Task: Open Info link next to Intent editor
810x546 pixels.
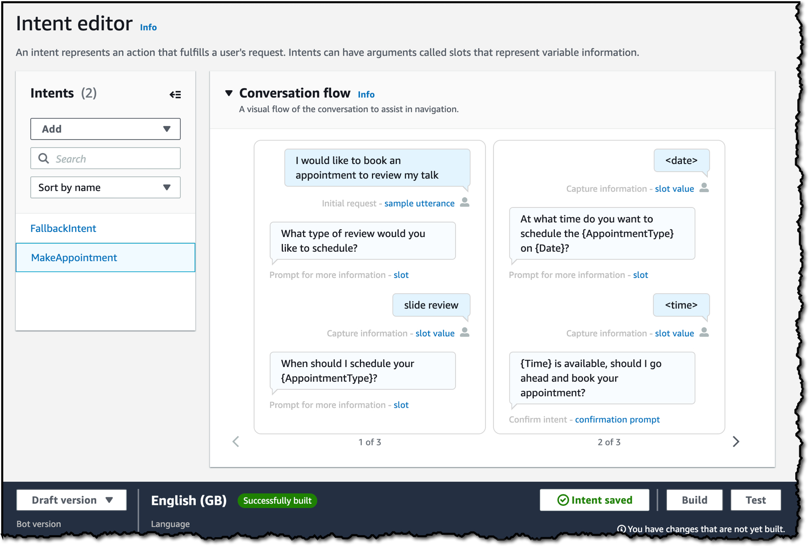Action: [x=148, y=27]
